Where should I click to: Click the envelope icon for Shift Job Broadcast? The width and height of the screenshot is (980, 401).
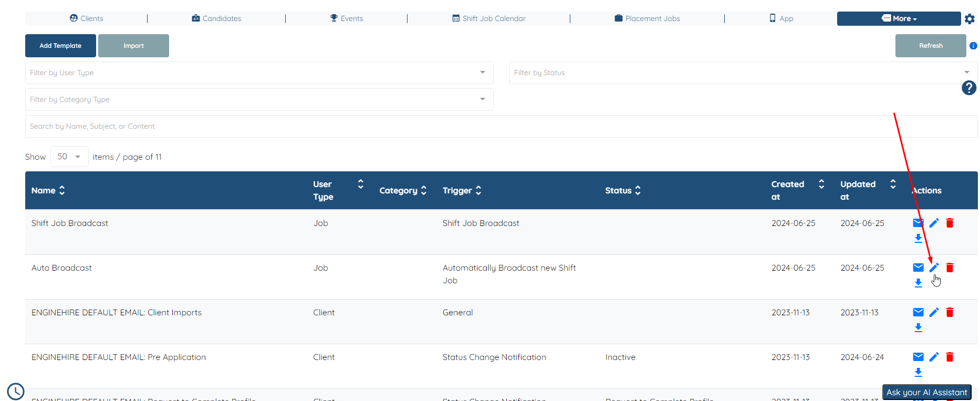[x=918, y=223]
